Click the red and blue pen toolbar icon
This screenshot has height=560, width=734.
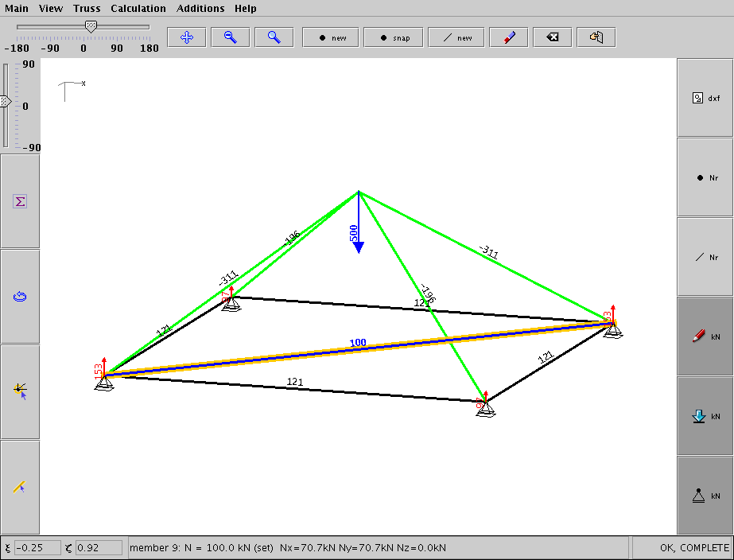[x=509, y=37]
